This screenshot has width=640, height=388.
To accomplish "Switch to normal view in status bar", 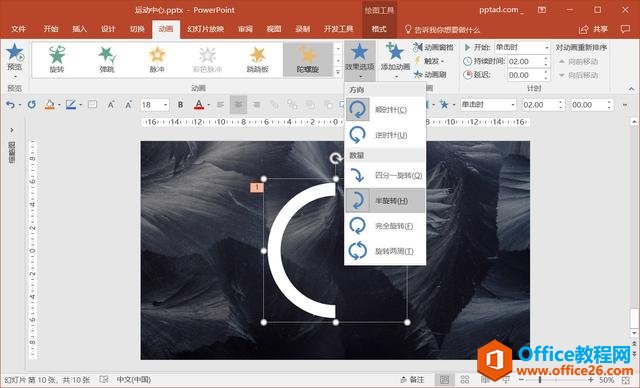I will pyautogui.click(x=444, y=380).
